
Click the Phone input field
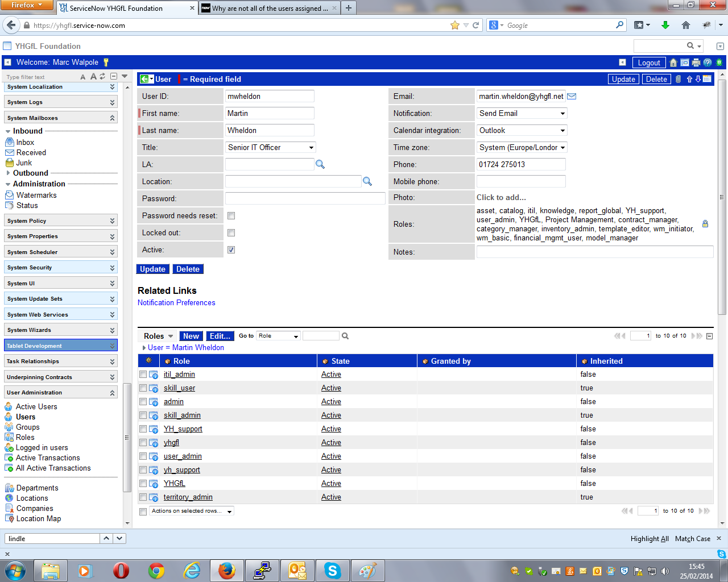coord(521,164)
